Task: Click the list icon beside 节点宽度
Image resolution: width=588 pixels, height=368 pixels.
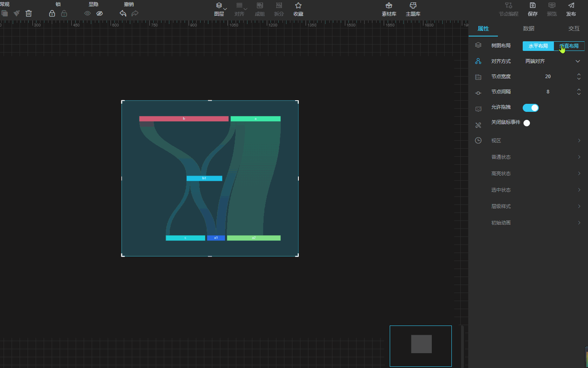Action: coord(478,77)
